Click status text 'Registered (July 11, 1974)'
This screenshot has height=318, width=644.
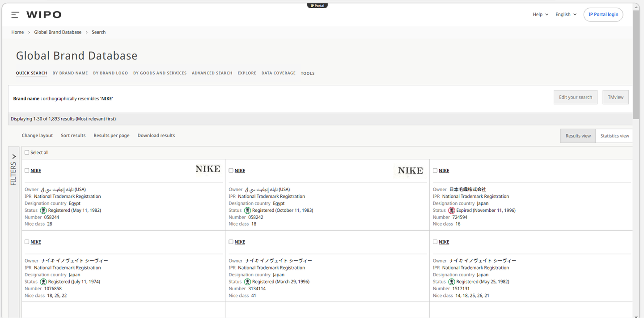74,282
